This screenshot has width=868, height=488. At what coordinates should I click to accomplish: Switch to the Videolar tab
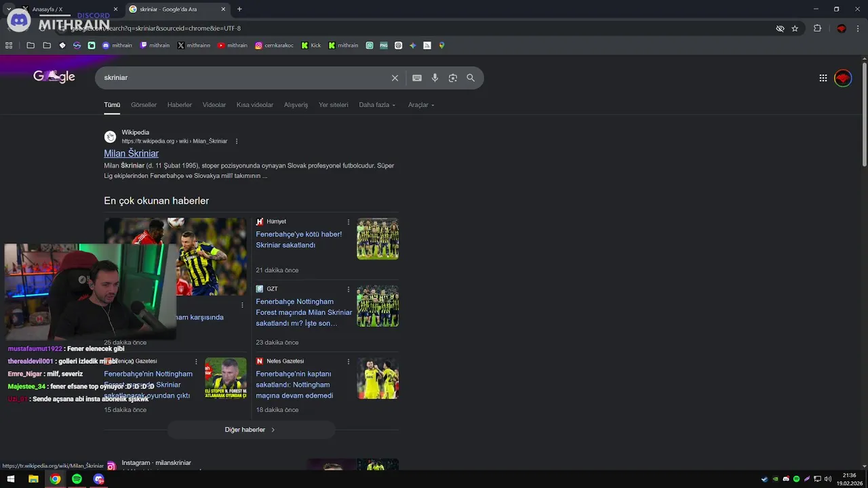214,105
